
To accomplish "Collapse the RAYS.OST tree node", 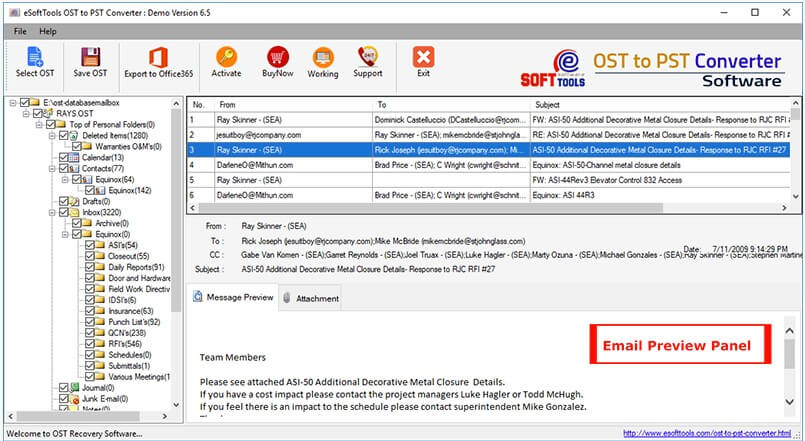I will coord(27,113).
